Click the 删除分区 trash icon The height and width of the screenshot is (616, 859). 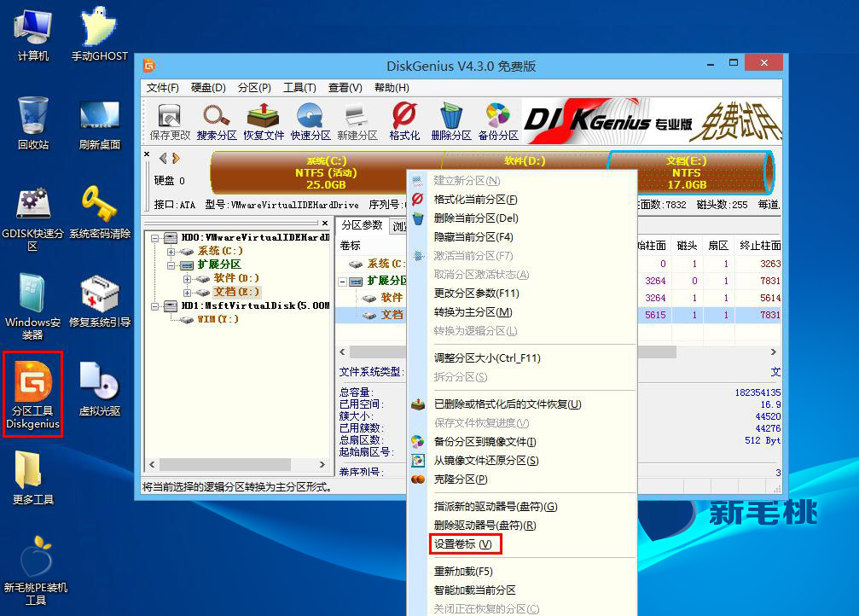[x=451, y=122]
